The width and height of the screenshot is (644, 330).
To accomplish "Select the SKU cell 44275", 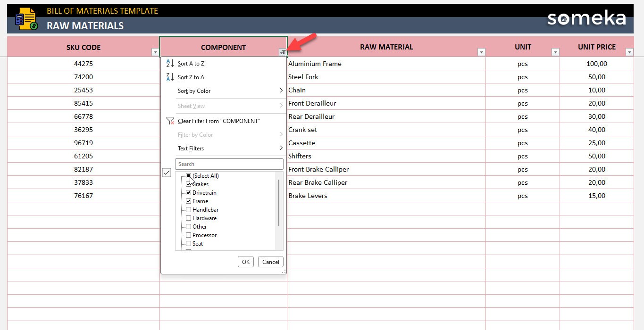I will [x=84, y=64].
